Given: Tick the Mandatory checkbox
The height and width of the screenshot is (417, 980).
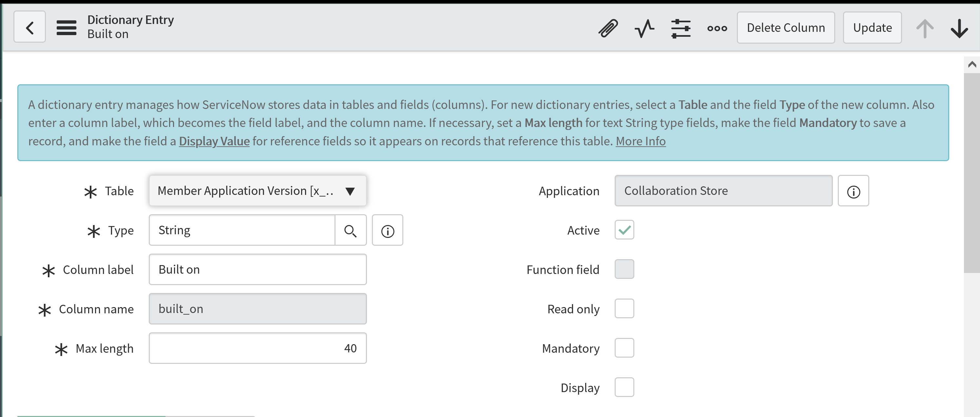Looking at the screenshot, I should coord(624,348).
